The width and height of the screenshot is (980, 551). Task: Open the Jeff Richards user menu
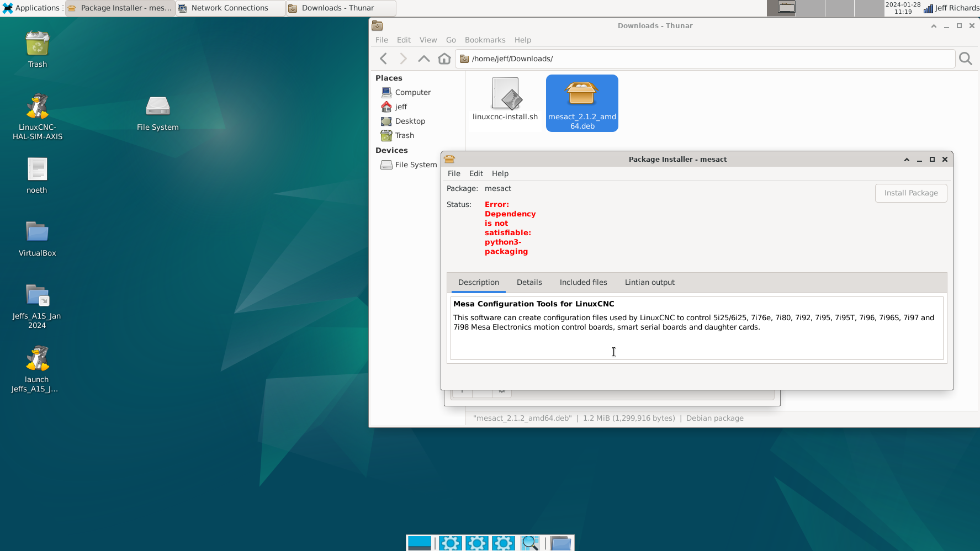tap(957, 8)
